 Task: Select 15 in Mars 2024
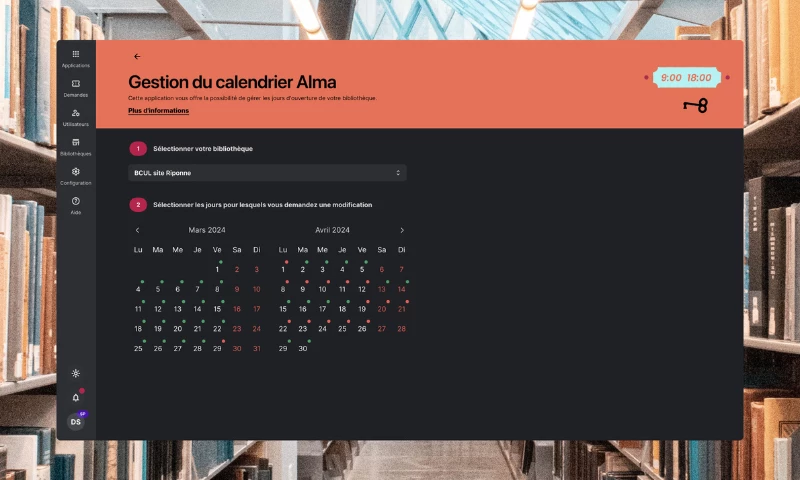pos(217,309)
